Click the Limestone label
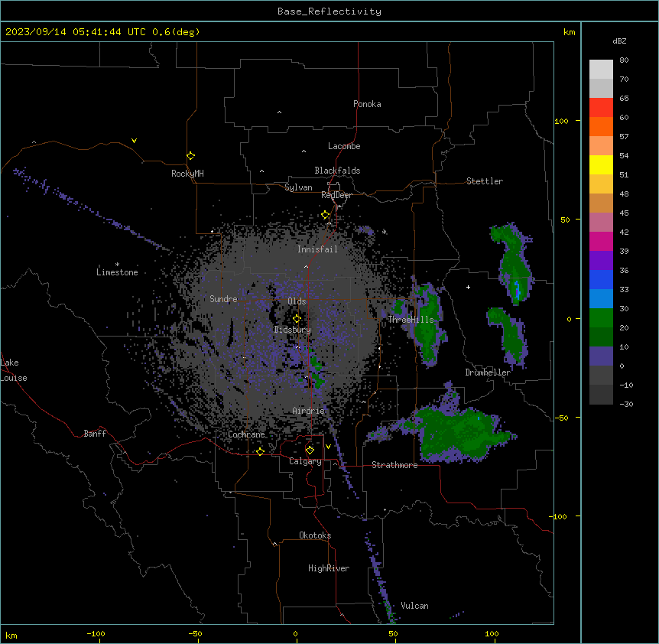The height and width of the screenshot is (644, 659). click(117, 272)
